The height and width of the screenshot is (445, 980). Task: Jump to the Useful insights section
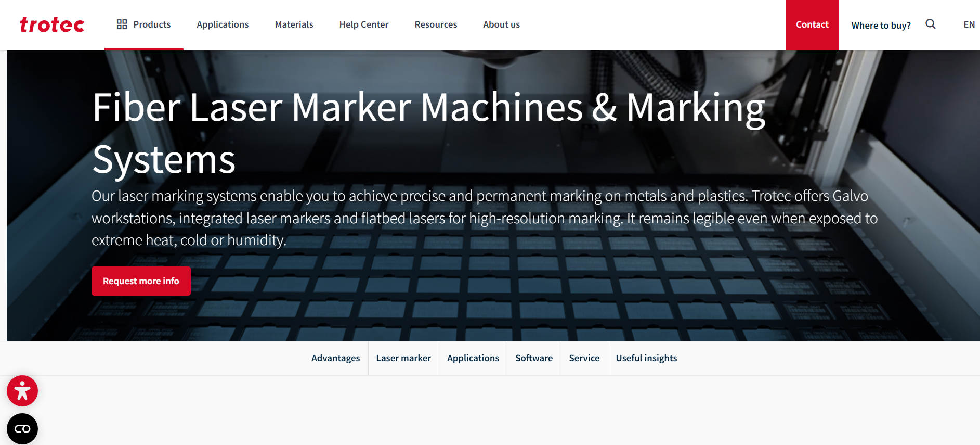click(x=646, y=358)
